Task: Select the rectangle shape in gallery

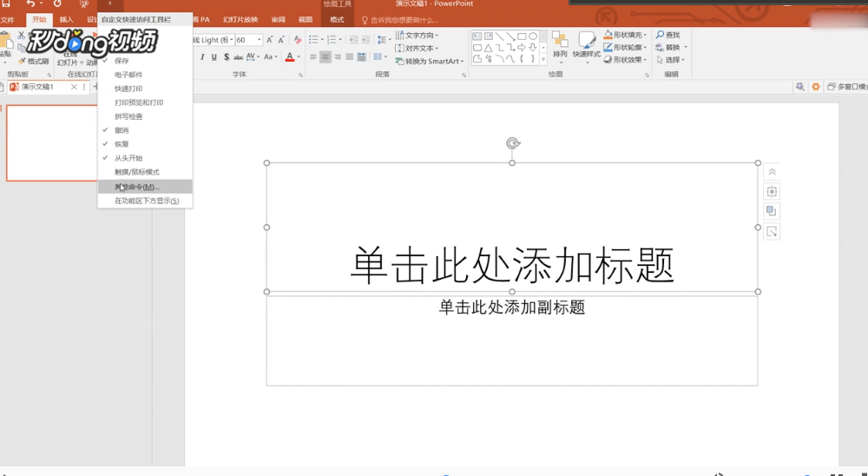Action: (522, 36)
